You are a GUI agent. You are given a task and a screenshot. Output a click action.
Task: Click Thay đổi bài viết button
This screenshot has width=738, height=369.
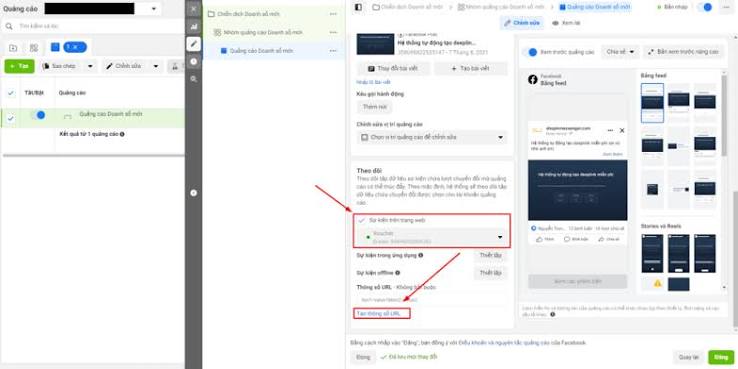(393, 68)
